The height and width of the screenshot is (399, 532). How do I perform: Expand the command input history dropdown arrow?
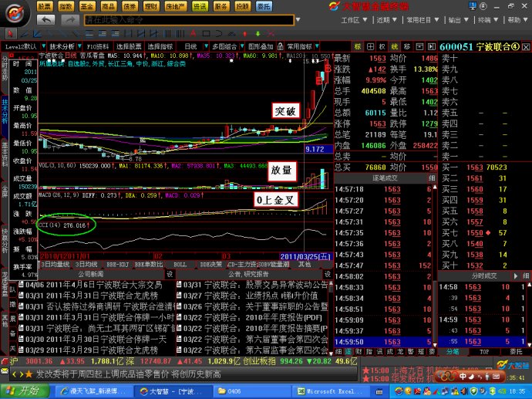(298, 20)
